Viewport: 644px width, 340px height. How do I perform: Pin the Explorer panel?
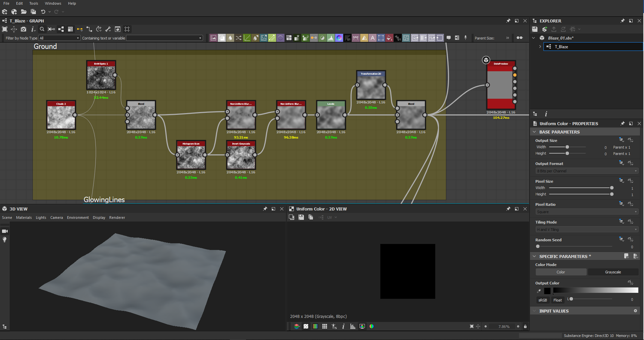tap(623, 21)
